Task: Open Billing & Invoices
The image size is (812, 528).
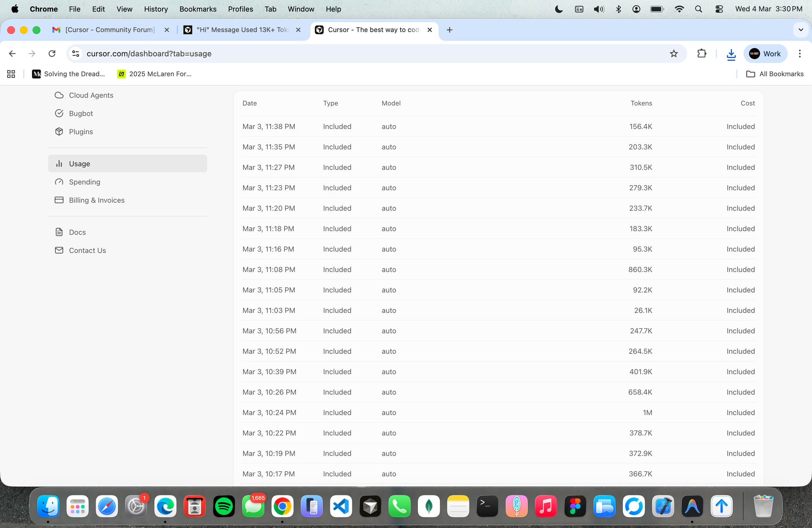Action: [x=96, y=200]
